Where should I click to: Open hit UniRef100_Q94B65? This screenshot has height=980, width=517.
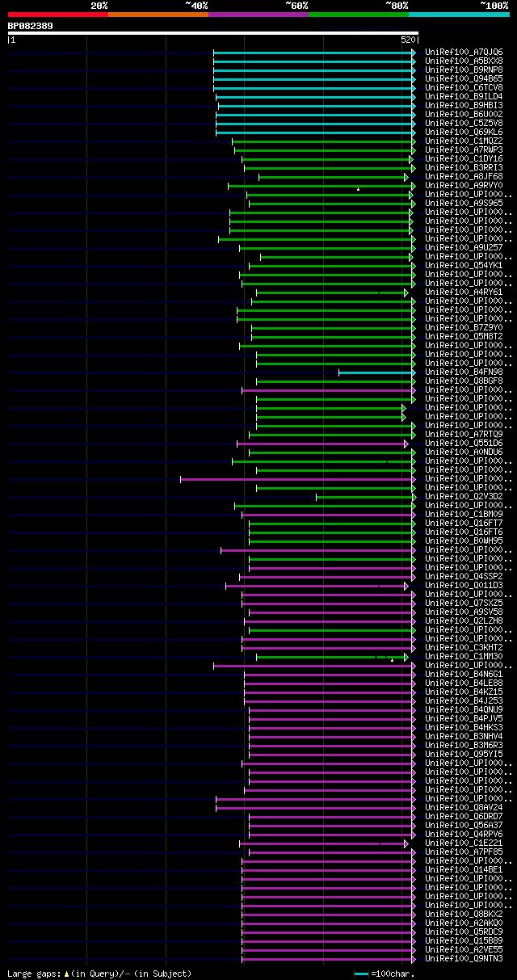pos(464,78)
